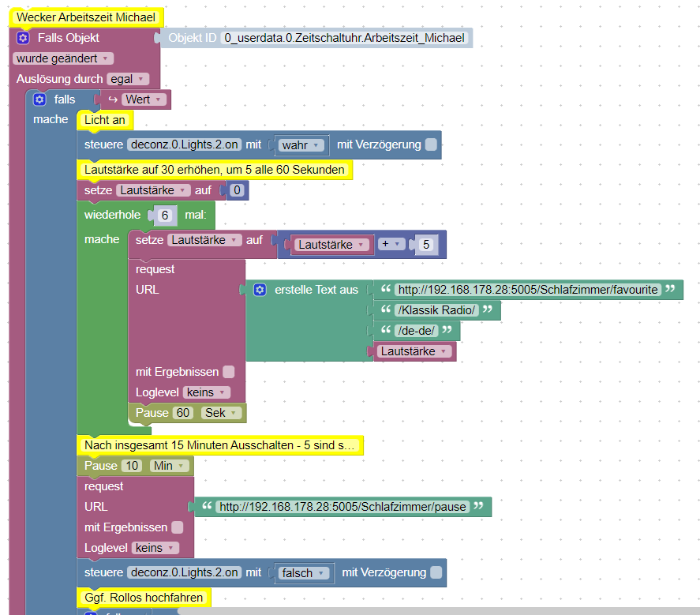This screenshot has height=615, width=700.
Task: Open Lautstärke dropdown in the addition block
Action: [x=331, y=245]
